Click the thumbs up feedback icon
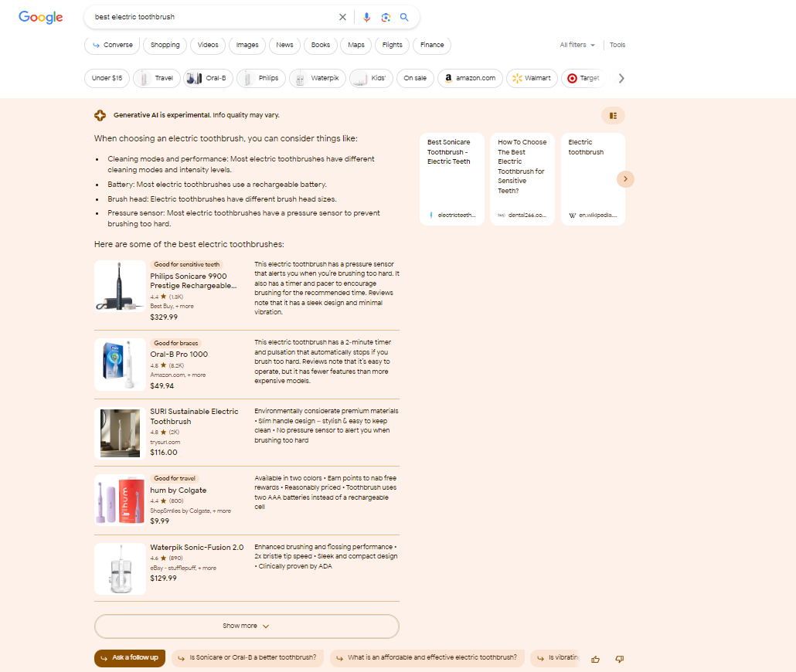Screen dimensions: 796x672 click(596, 659)
